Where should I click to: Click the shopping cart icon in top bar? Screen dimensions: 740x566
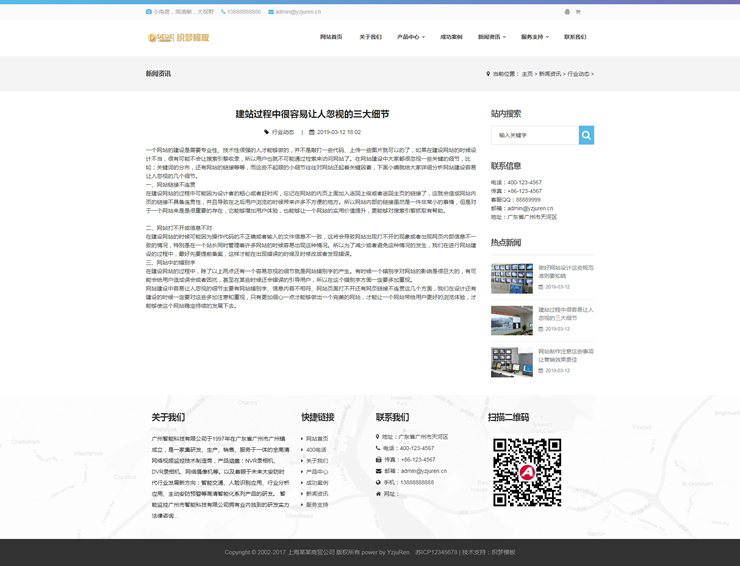(x=578, y=12)
